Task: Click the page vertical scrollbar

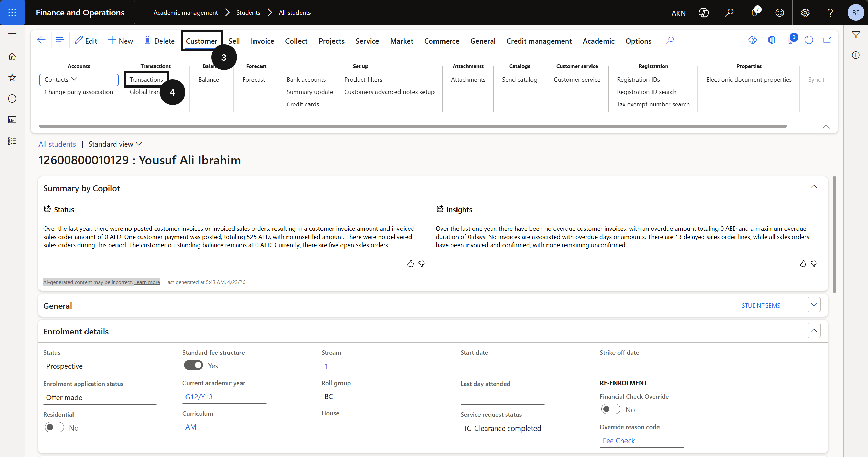Action: 835,235
